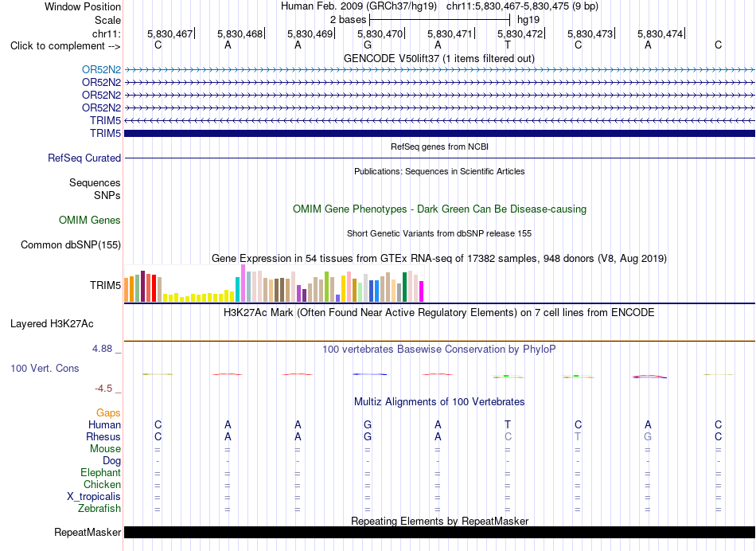Click the 'Click to complement -->' label
This screenshot has width=756, height=551.
coord(65,46)
